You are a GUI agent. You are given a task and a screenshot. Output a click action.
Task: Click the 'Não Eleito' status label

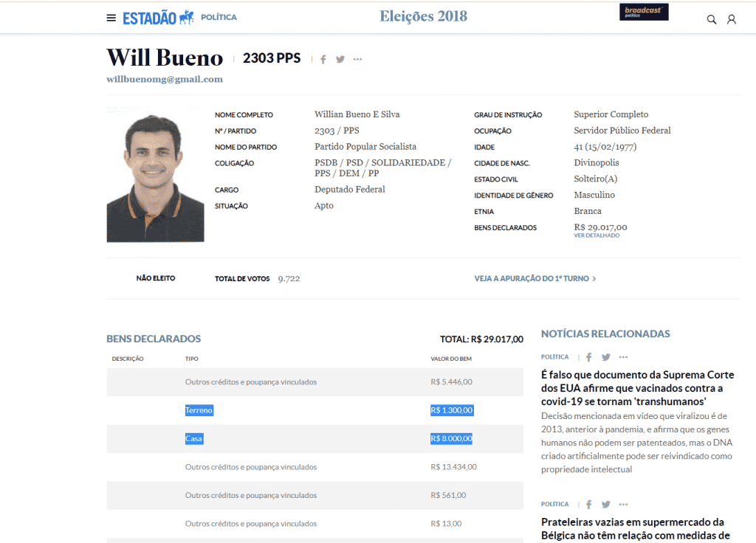click(155, 278)
